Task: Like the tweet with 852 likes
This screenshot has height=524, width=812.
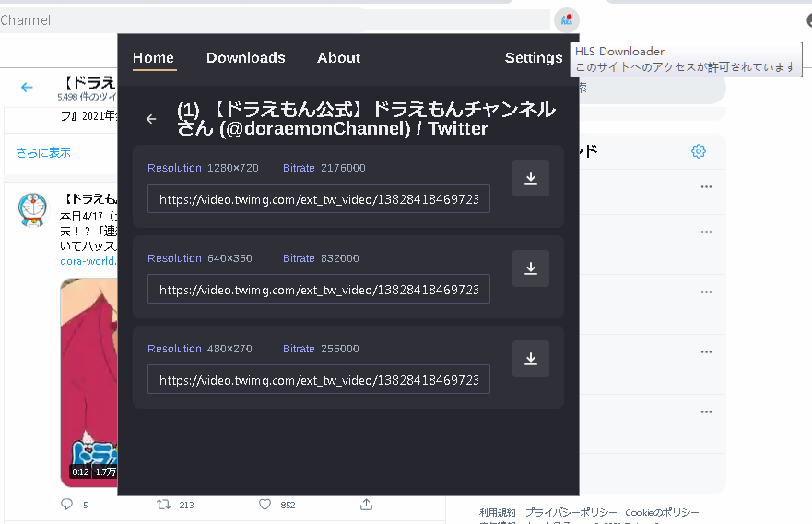Action: pos(265,505)
